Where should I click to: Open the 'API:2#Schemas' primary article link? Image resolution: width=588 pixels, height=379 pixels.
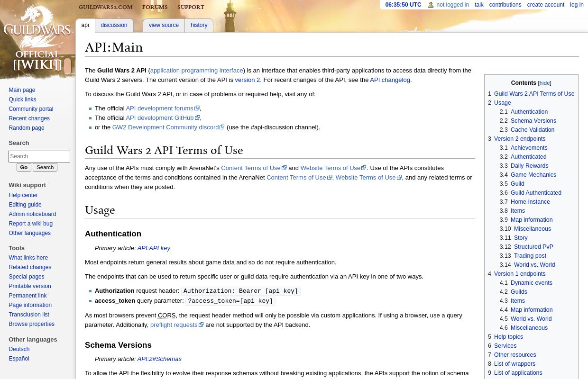[159, 359]
